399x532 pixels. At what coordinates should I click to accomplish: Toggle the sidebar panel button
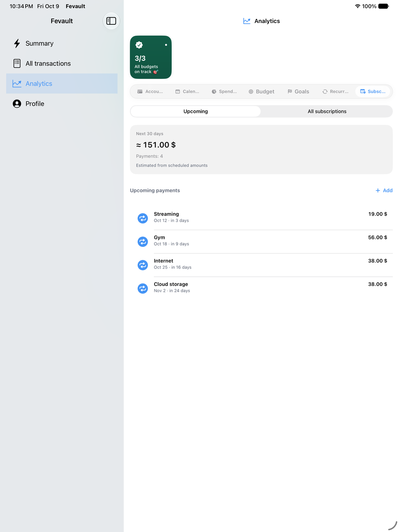111,21
